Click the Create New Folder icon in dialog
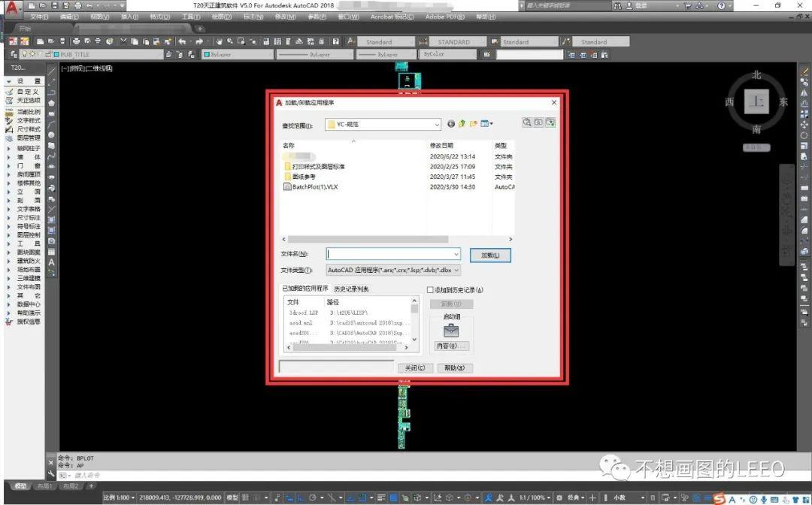Viewport: 812px width, 505px height. coord(474,124)
